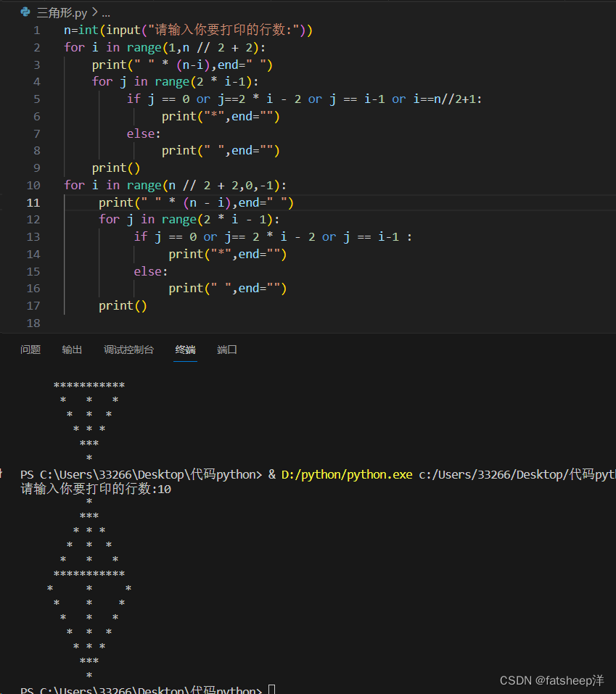The width and height of the screenshot is (616, 694).
Task: Click line number 1 in the gutter
Action: [37, 30]
